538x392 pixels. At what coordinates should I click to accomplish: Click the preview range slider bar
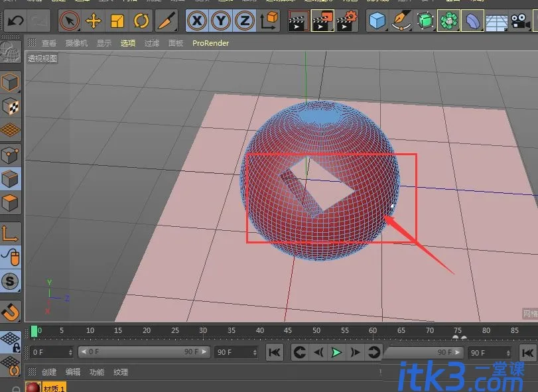[x=144, y=352]
